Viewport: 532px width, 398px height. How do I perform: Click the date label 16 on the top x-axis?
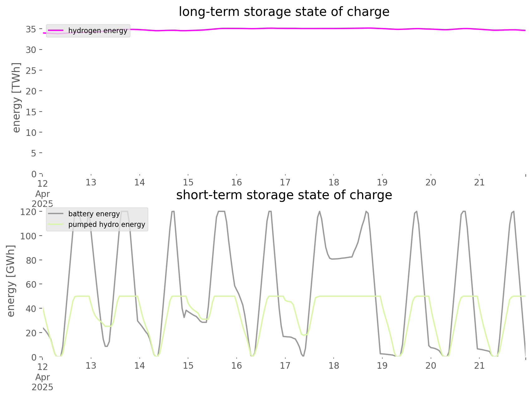(237, 182)
